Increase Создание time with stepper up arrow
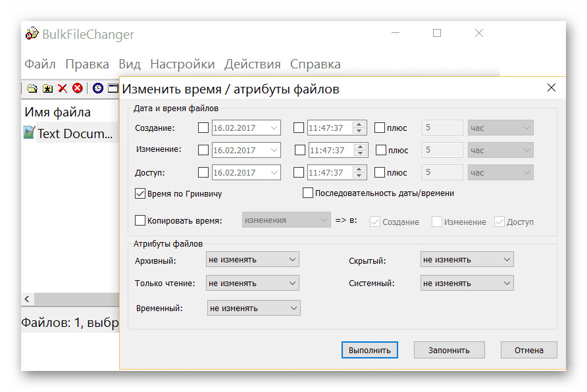Viewport: 587px width, 392px height. [359, 124]
